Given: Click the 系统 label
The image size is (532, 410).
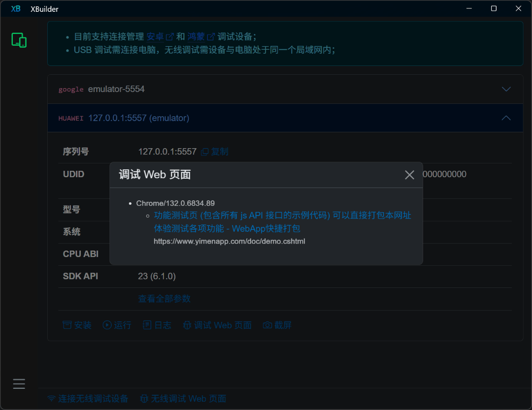Looking at the screenshot, I should 71,232.
